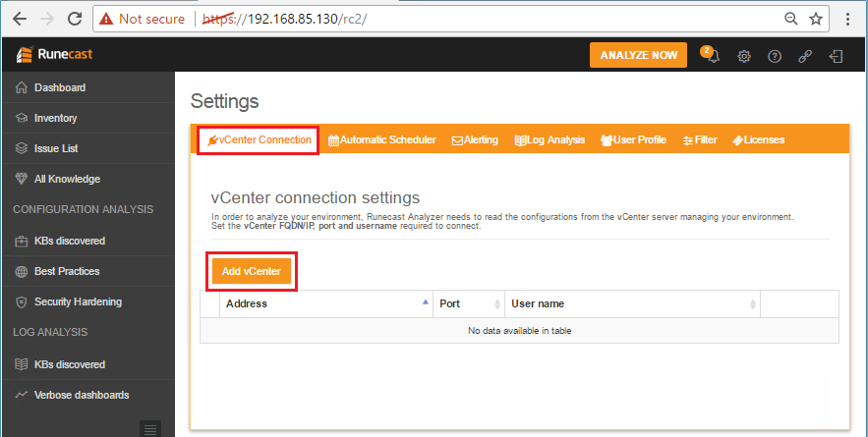Sort table by User name column
Viewport: 868px width, 437px height.
point(633,303)
